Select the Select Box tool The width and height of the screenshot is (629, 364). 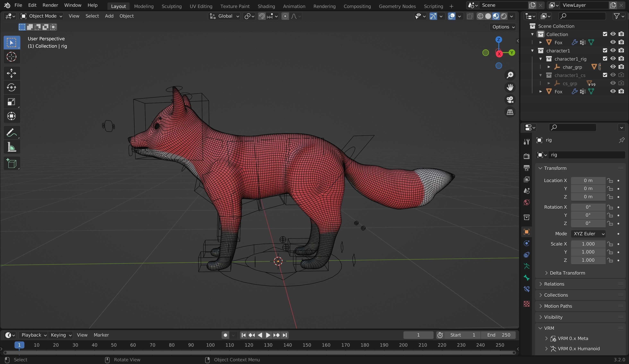(x=11, y=43)
